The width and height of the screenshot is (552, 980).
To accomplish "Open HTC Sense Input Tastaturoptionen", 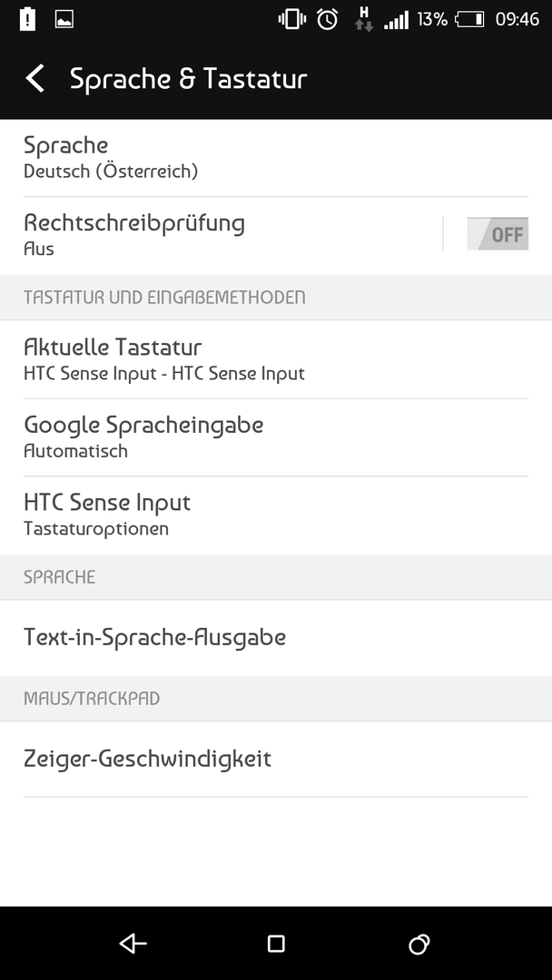I will tap(276, 515).
